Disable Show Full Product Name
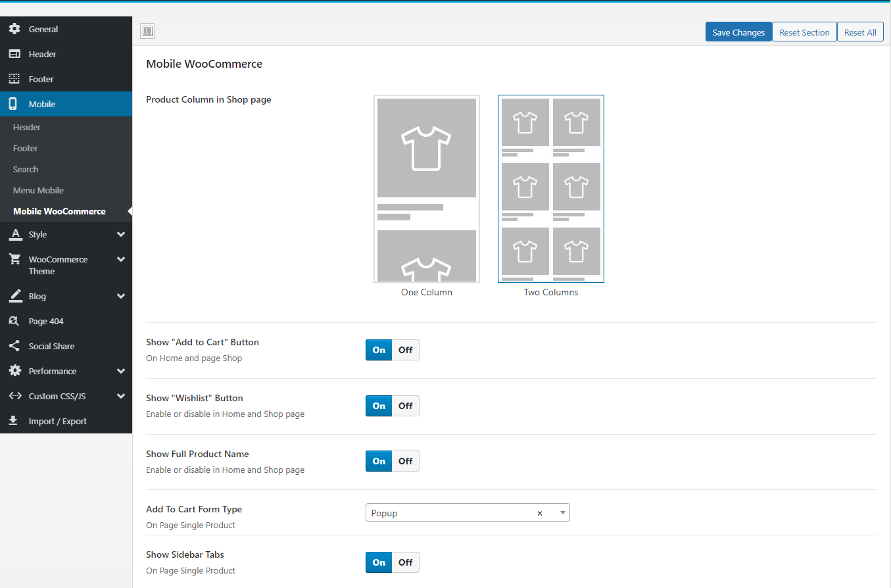The width and height of the screenshot is (891, 588). tap(405, 461)
